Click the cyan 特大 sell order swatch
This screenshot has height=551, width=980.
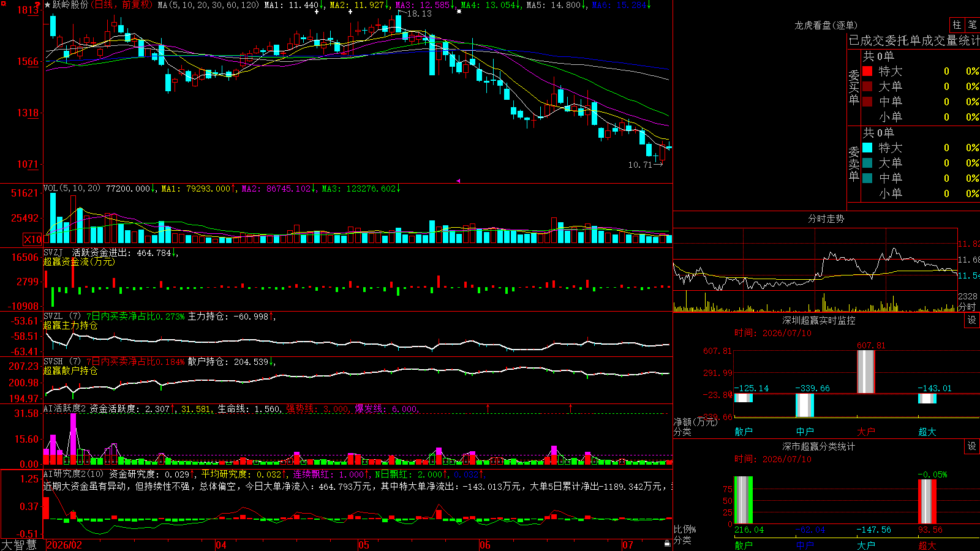point(867,148)
